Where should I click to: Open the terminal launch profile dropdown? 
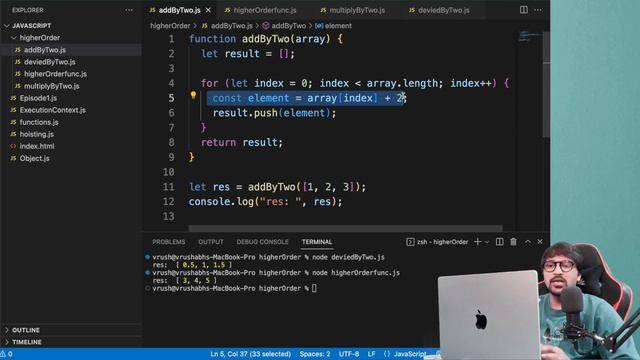tap(487, 242)
